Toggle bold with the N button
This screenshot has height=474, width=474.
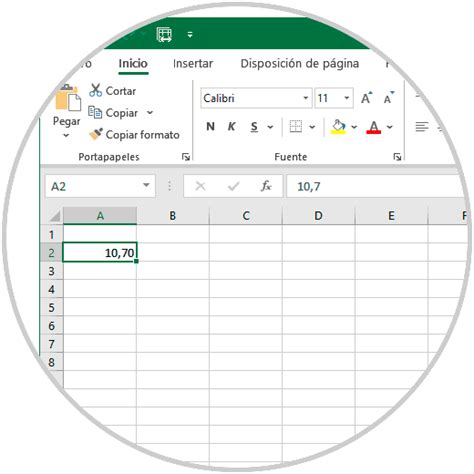click(210, 127)
